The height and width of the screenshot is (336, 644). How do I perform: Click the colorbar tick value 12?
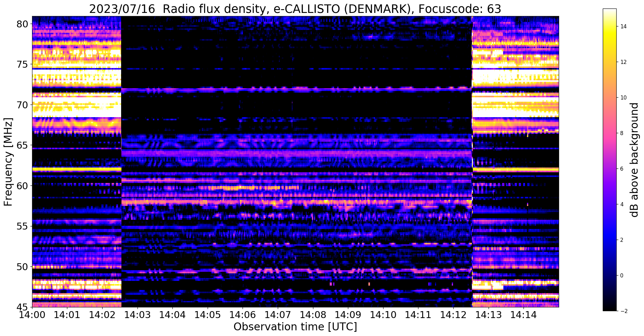point(623,62)
